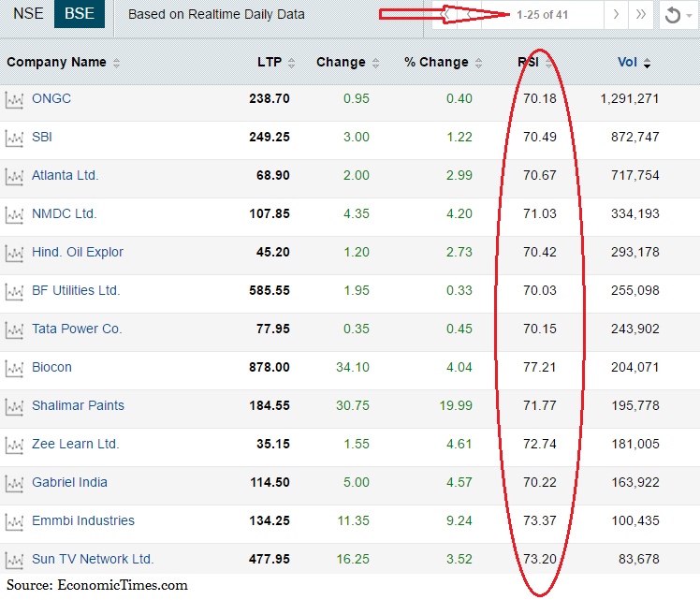Open the NMDC Ltd. company link
This screenshot has height=600, width=700.
(x=65, y=213)
